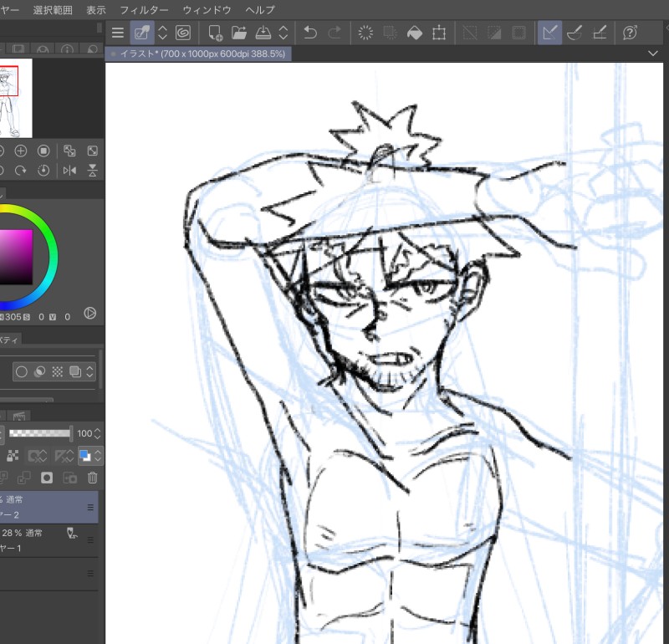Select the plain circle mode icon
Viewport: 669px width, 644px height.
(22, 371)
